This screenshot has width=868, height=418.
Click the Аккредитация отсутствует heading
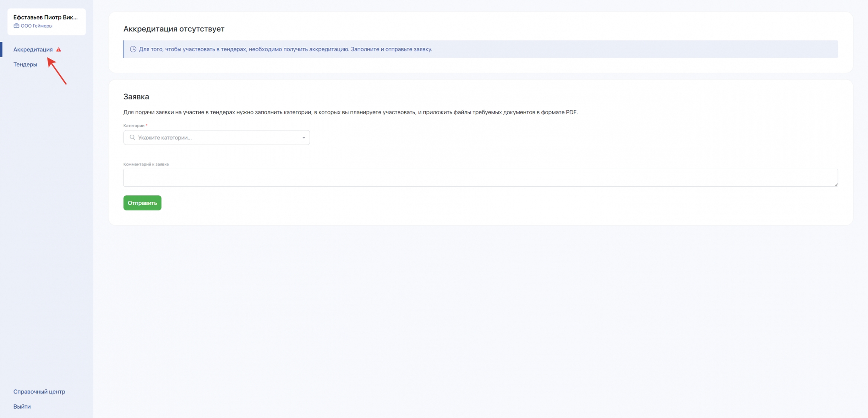click(174, 29)
